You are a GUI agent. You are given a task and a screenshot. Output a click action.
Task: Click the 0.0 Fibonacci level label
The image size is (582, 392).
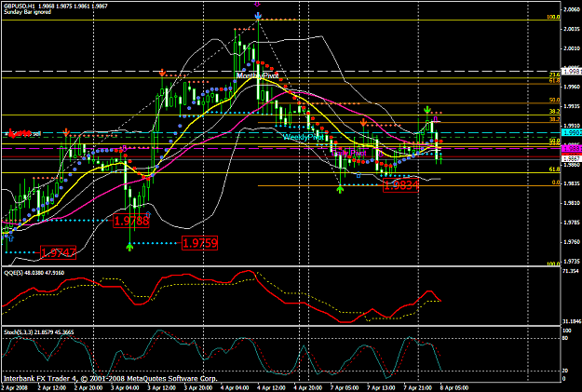tap(556, 182)
